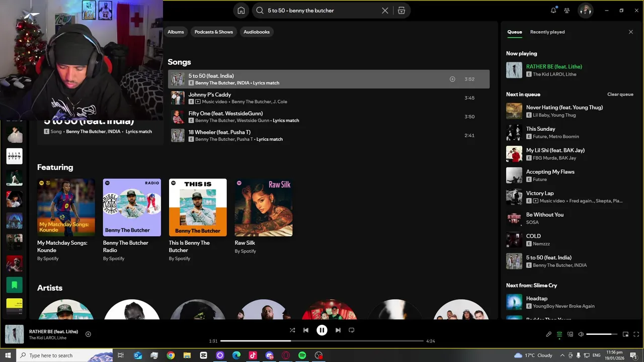Select My Lil Shi (feat. BAK Jay) in queue
The width and height of the screenshot is (644, 362).
(570, 154)
